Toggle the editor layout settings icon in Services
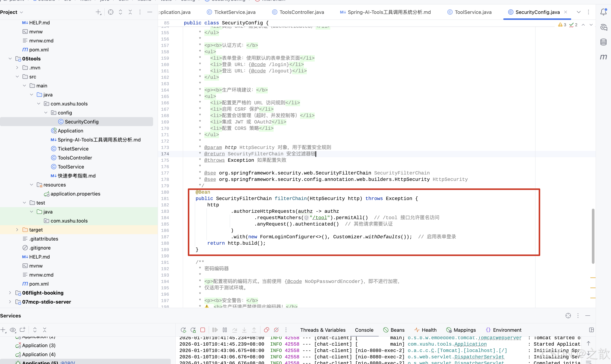 (x=591, y=330)
